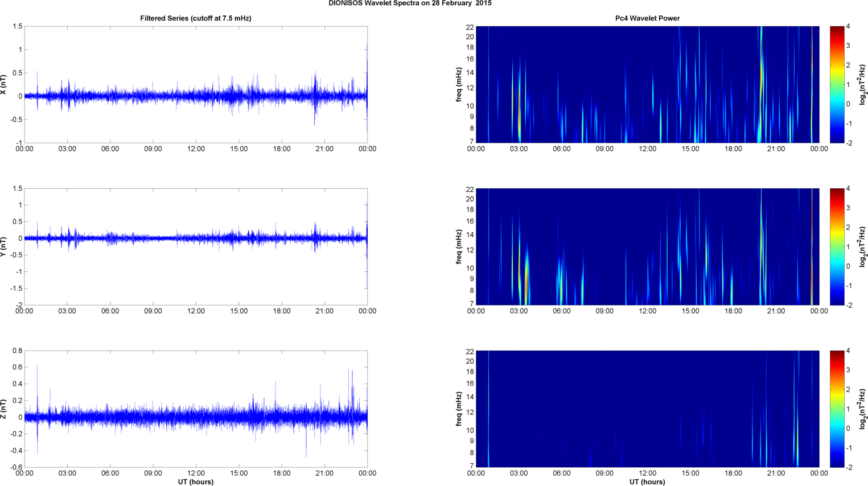Click the Y component wavelet power colorbar
868x486 pixels.
tap(837, 247)
